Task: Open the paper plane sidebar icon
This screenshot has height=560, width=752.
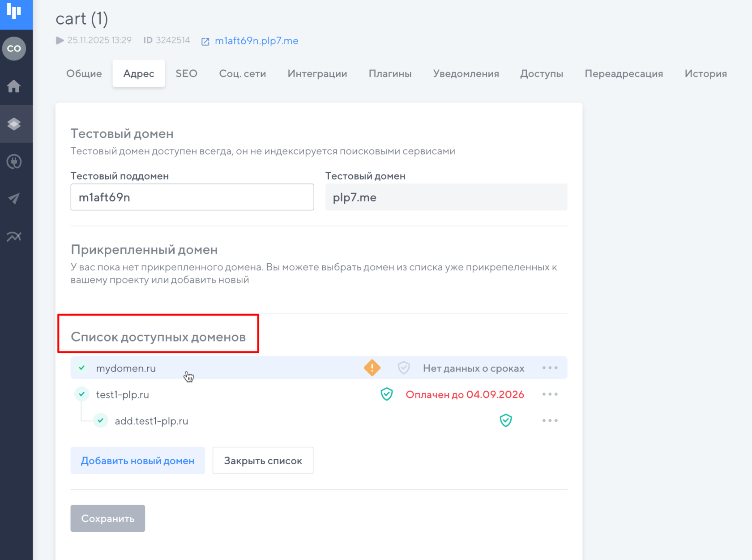Action: pos(14,199)
